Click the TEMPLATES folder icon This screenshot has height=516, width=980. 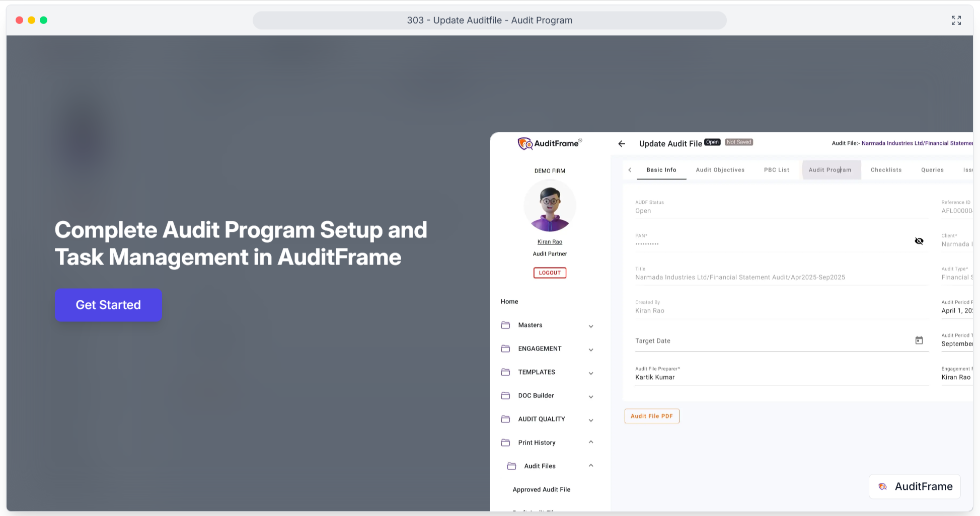pos(506,372)
